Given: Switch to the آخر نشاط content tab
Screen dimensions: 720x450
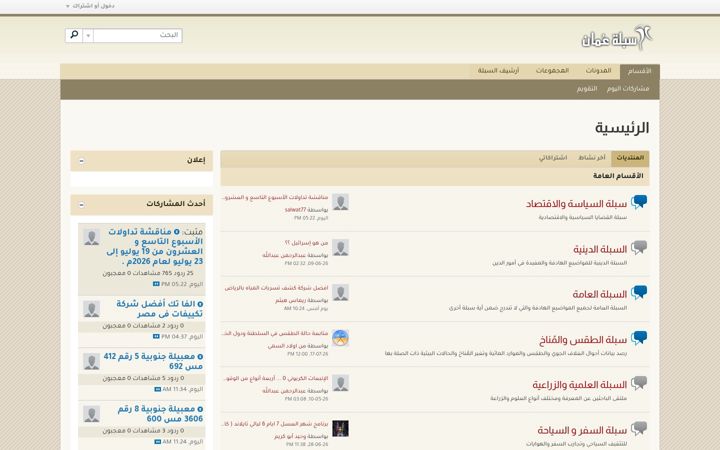Looking at the screenshot, I should pyautogui.click(x=591, y=158).
